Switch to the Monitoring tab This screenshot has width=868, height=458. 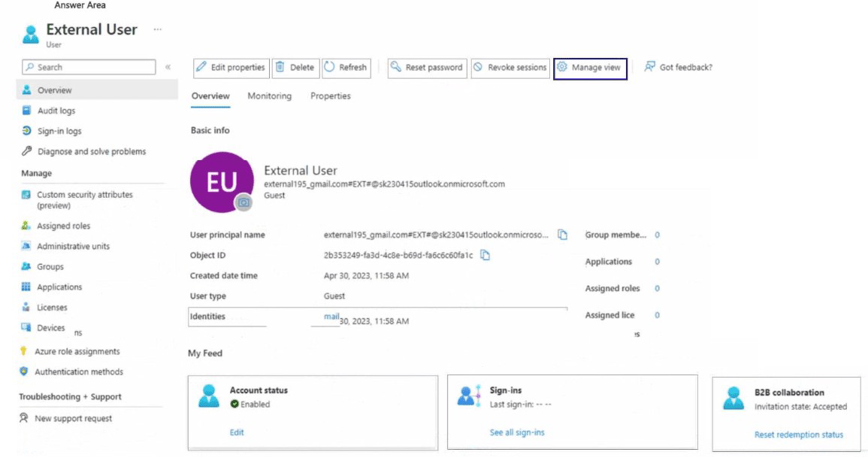click(x=269, y=96)
